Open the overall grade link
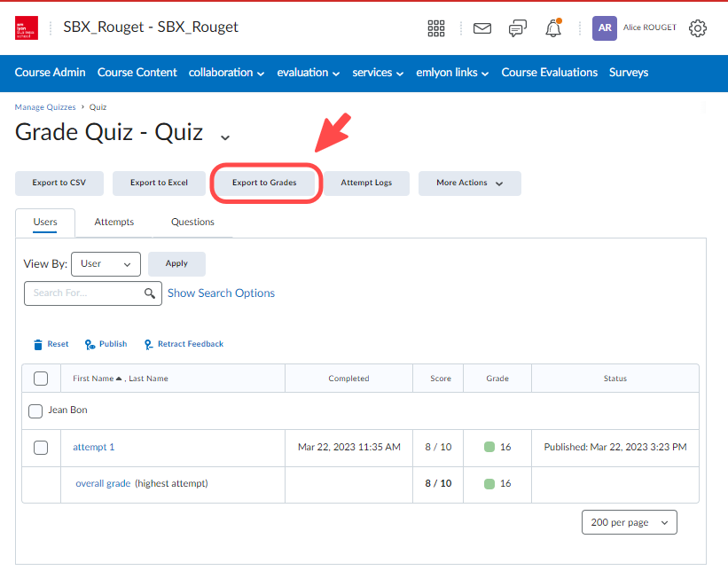 (103, 483)
